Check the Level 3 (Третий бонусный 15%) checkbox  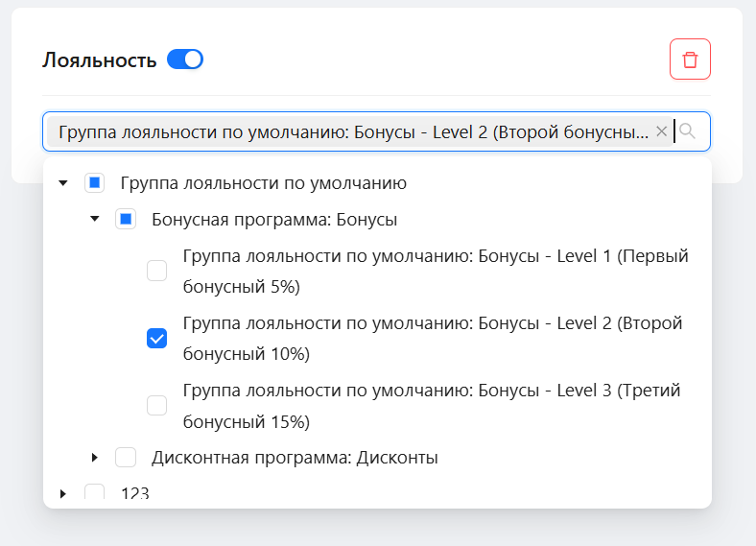(156, 406)
